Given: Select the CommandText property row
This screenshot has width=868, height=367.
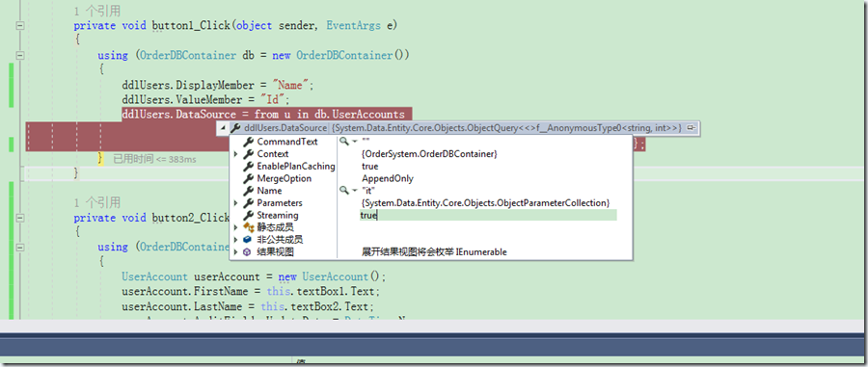Looking at the screenshot, I should [x=431, y=142].
